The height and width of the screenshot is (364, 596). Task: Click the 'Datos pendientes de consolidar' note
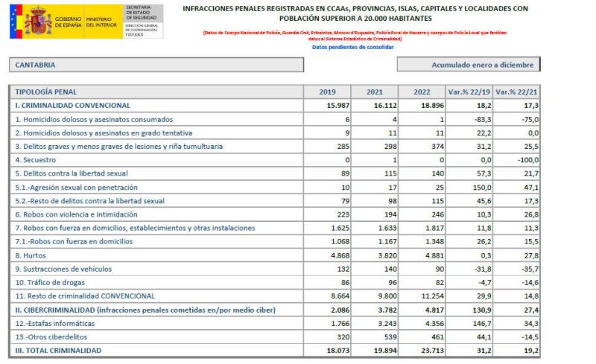352,48
